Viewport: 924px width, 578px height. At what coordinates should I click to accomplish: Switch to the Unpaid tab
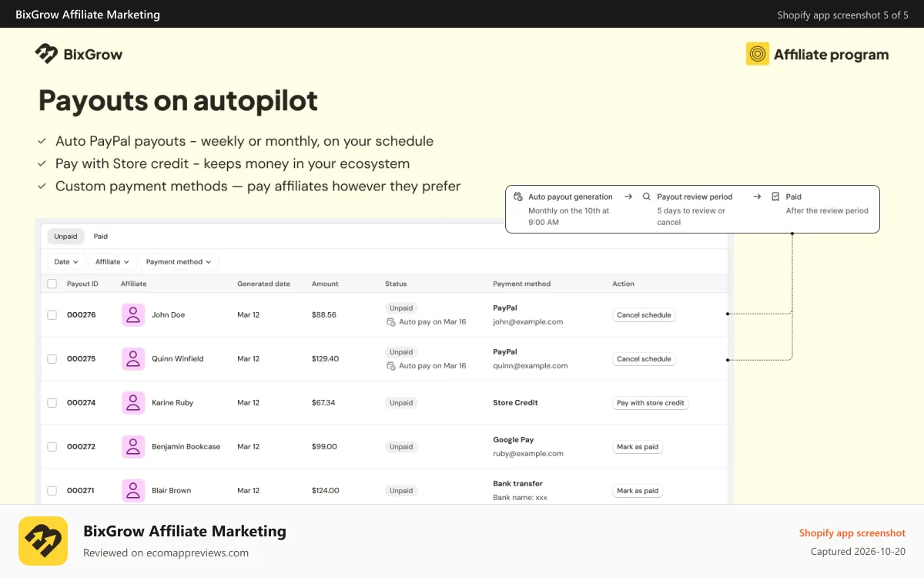coord(65,237)
